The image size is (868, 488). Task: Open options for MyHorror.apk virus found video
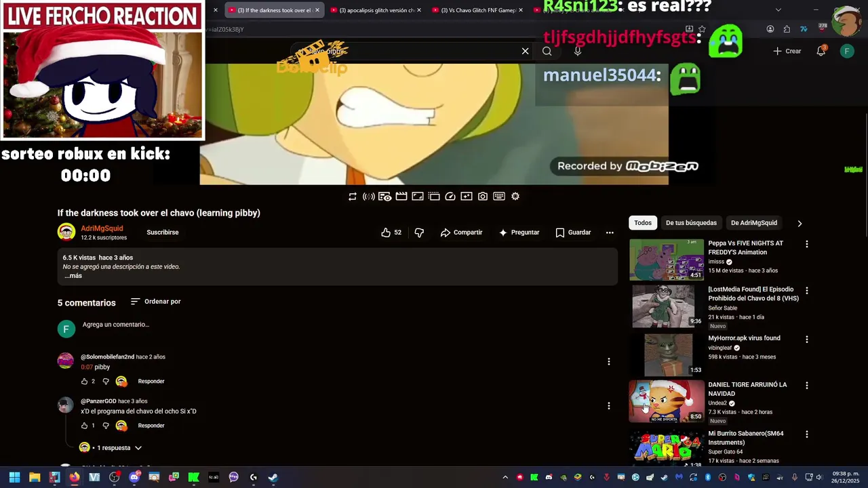tap(807, 339)
